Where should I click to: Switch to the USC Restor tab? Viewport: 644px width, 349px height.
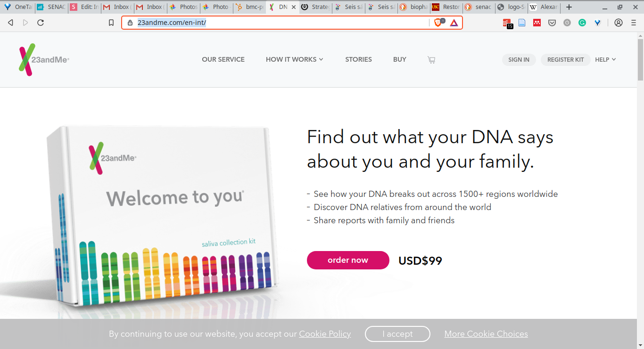[446, 7]
